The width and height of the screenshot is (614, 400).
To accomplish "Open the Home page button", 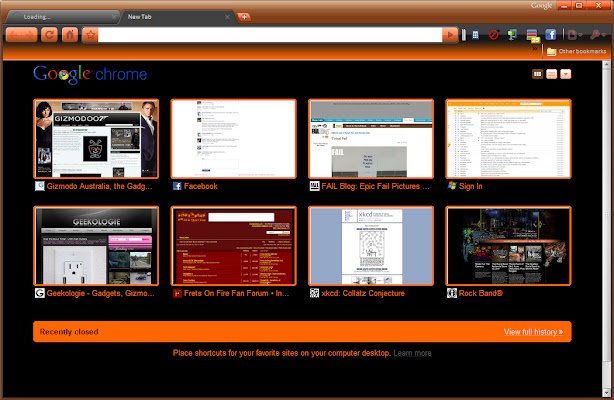I will tap(70, 35).
